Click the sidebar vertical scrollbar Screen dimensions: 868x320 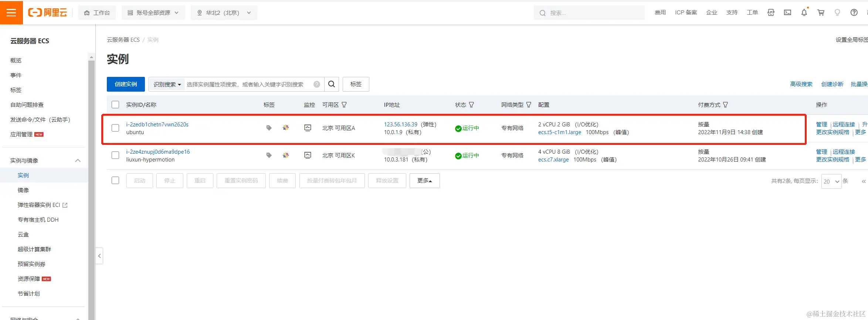point(91,190)
